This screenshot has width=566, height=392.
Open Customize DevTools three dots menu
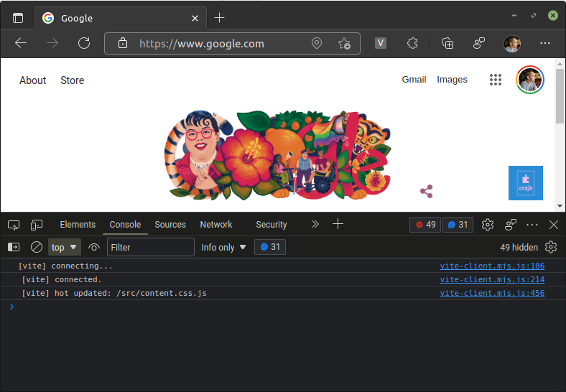[532, 225]
